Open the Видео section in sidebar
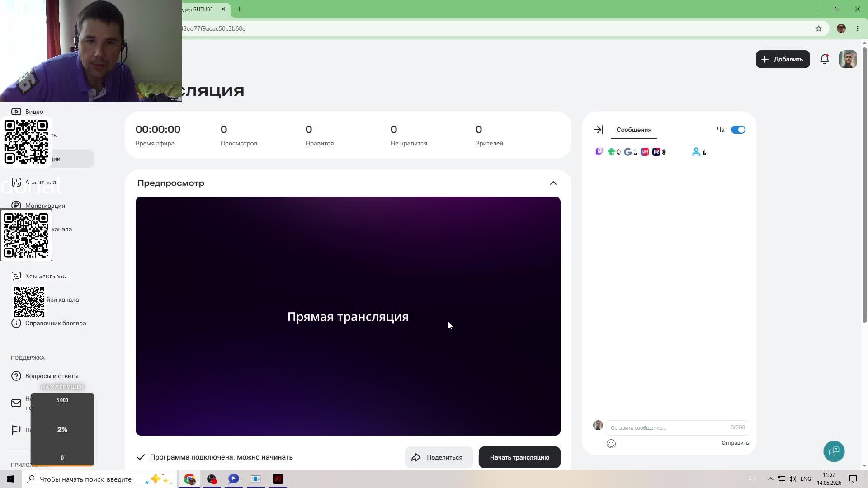 click(x=34, y=112)
